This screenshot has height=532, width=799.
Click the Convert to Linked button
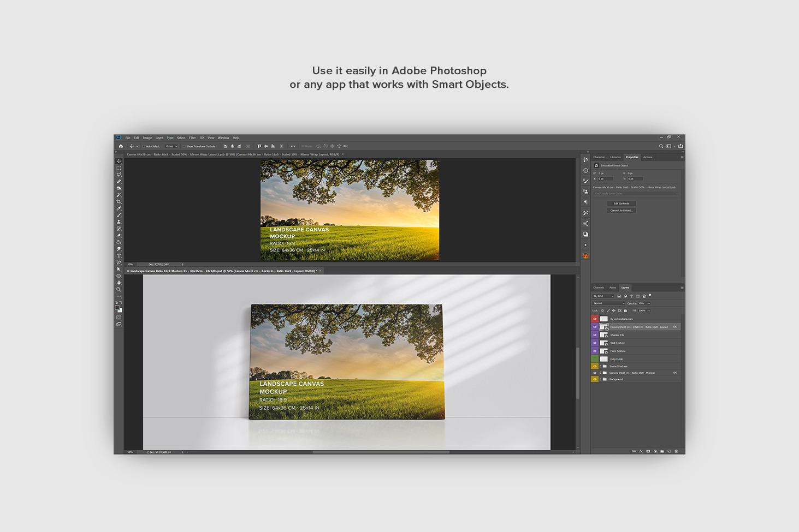coord(621,211)
